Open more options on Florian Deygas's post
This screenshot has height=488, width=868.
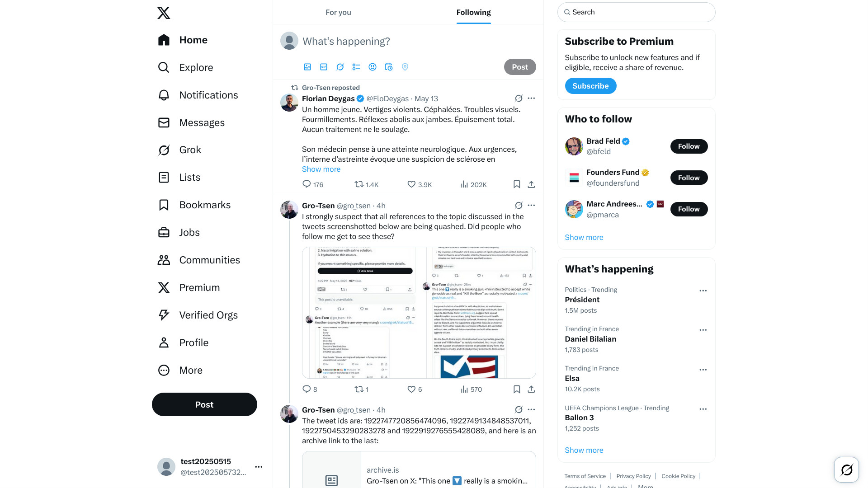531,98
